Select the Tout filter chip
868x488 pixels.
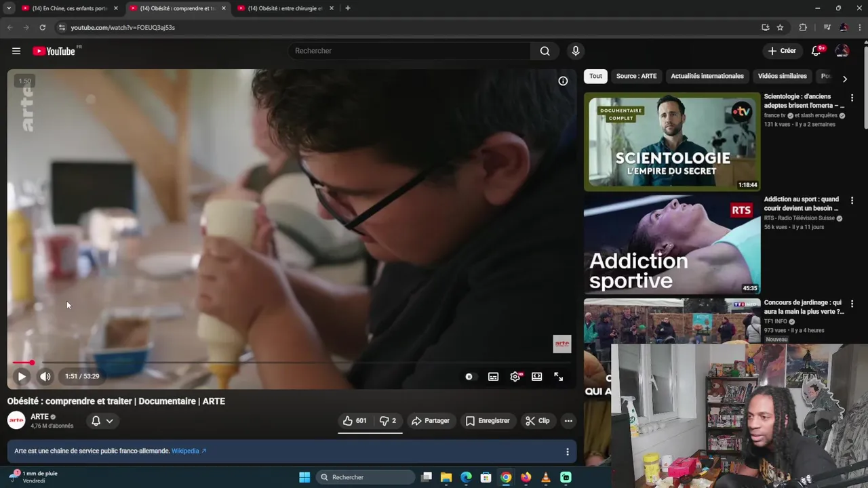(x=595, y=76)
